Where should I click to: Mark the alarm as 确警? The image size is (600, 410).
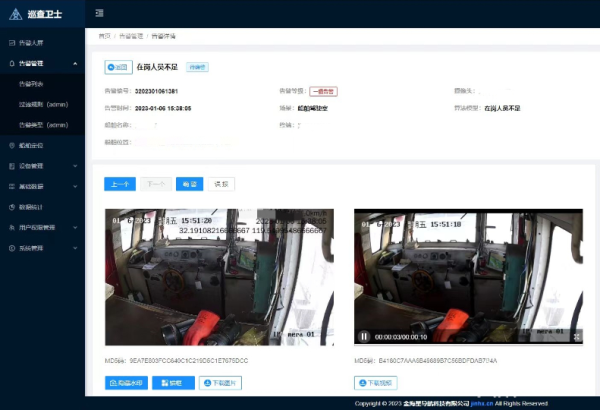(188, 184)
